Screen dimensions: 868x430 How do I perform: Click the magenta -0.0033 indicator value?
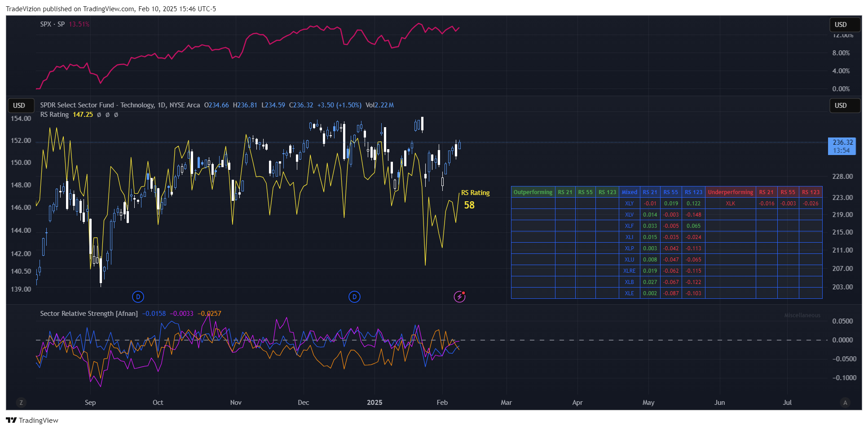pos(181,314)
